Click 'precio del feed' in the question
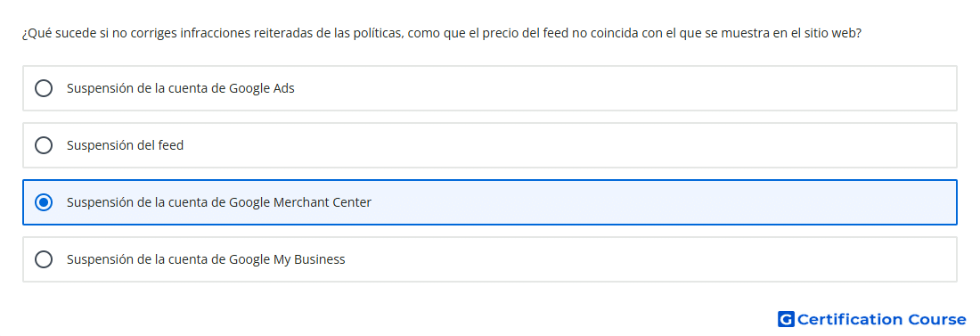Screen dimensions: 980x336 pyautogui.click(x=525, y=33)
